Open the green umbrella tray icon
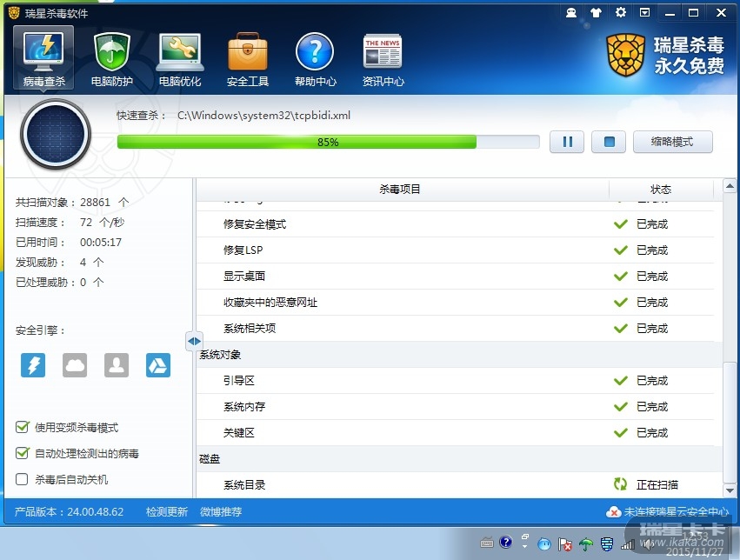The image size is (740, 560). coord(586,544)
